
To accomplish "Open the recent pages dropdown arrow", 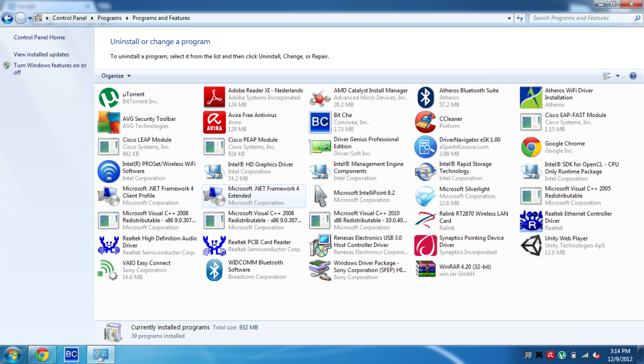I will pos(30,18).
